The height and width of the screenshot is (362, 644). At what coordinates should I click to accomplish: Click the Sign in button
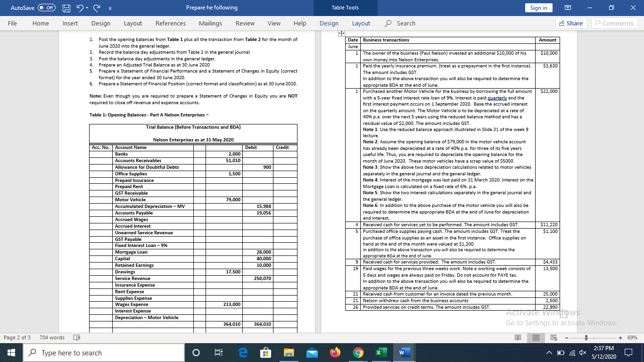(x=539, y=8)
